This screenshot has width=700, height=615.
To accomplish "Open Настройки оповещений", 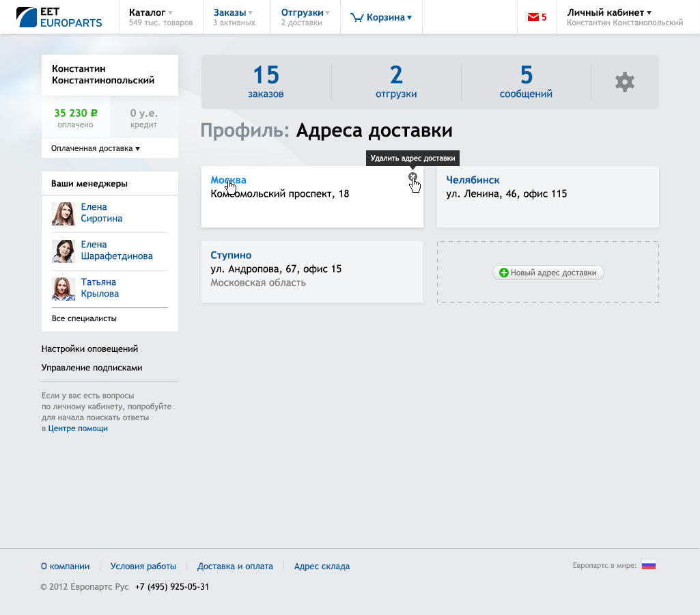I will tap(89, 348).
